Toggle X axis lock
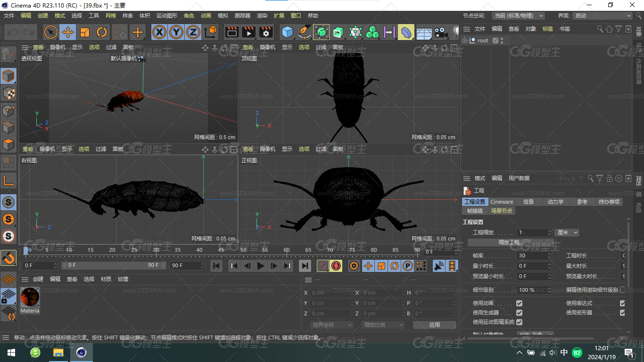 tap(160, 32)
